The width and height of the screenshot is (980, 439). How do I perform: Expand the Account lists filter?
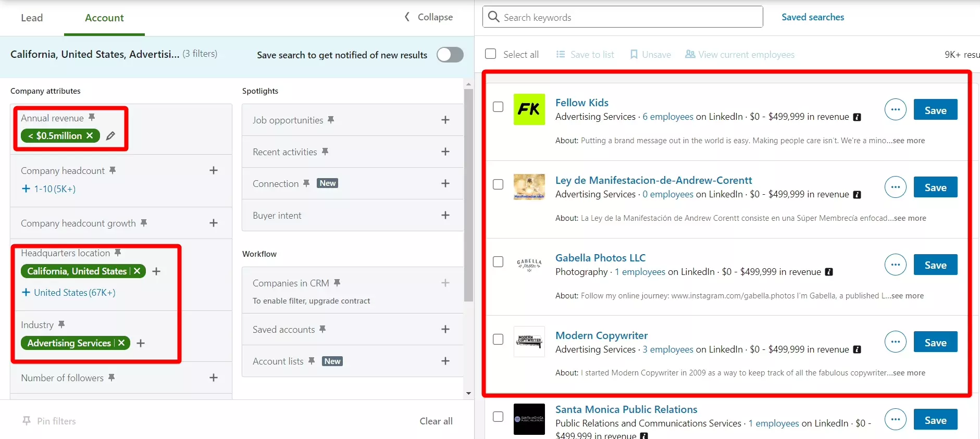tap(445, 361)
